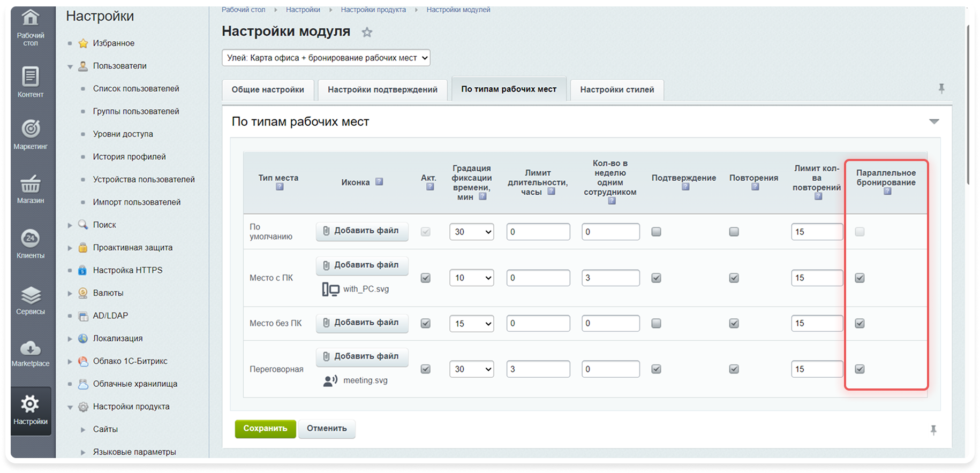Screen dimensions: 980x473
Task: Click the page vertical scrollbar
Action: tap(968, 104)
